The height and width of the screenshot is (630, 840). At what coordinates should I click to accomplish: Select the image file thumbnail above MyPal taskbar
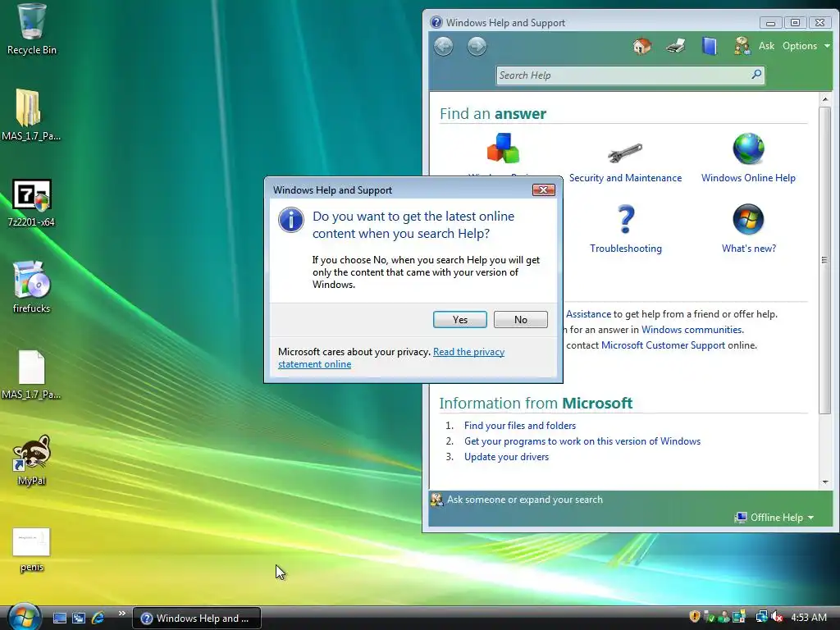click(31, 550)
